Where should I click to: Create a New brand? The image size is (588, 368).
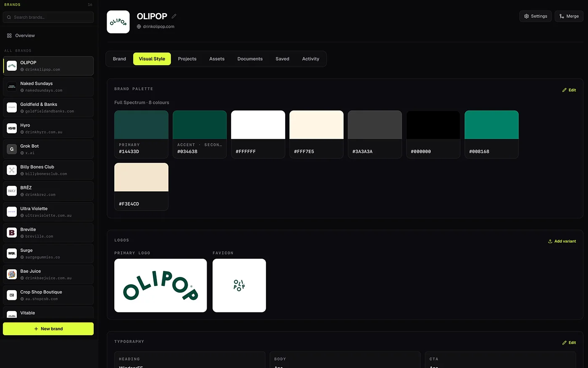(48, 329)
